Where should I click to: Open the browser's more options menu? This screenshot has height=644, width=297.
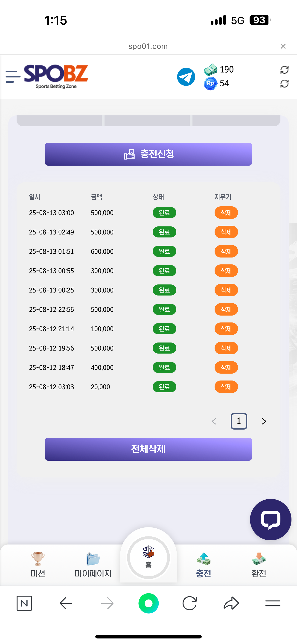[273, 603]
